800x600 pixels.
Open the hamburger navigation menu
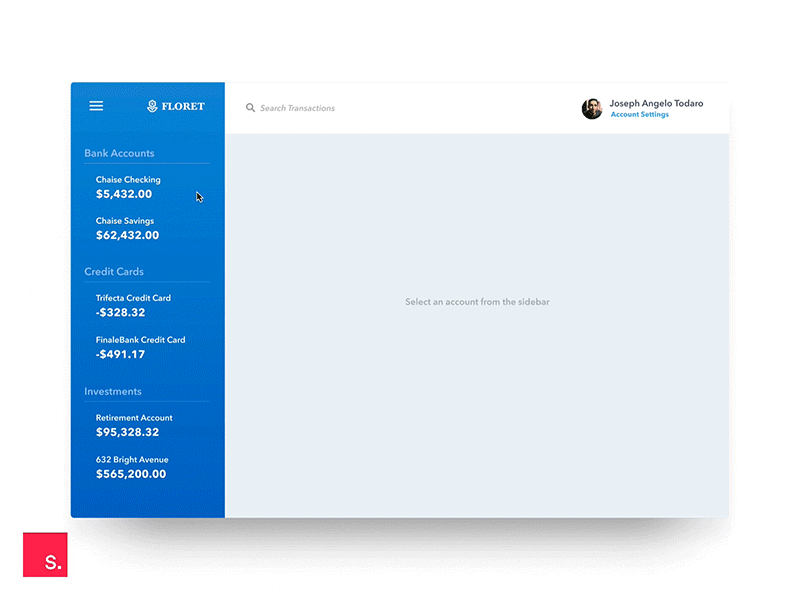[x=96, y=105]
